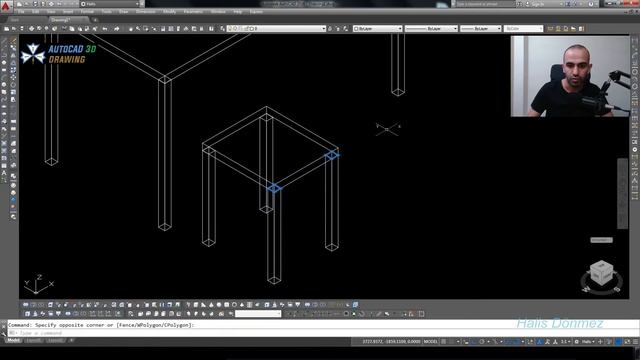Select the Model layout tab
This screenshot has width=640, height=360.
(x=13, y=340)
